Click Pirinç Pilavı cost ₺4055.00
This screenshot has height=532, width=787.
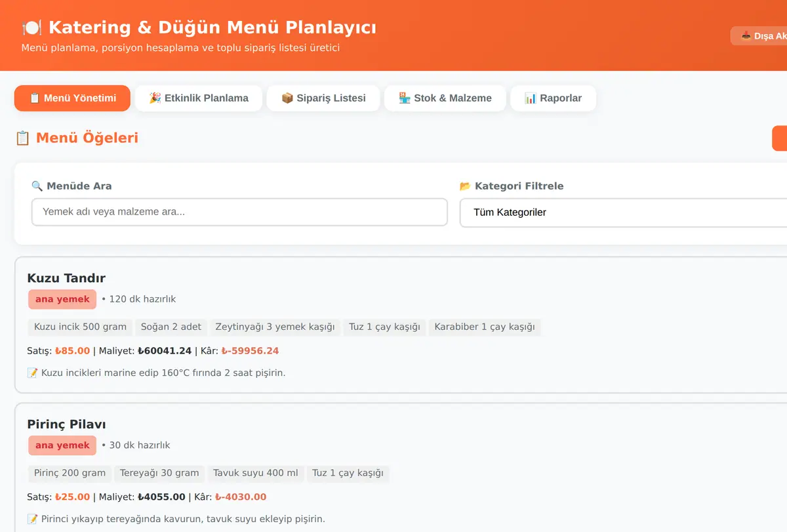(161, 497)
